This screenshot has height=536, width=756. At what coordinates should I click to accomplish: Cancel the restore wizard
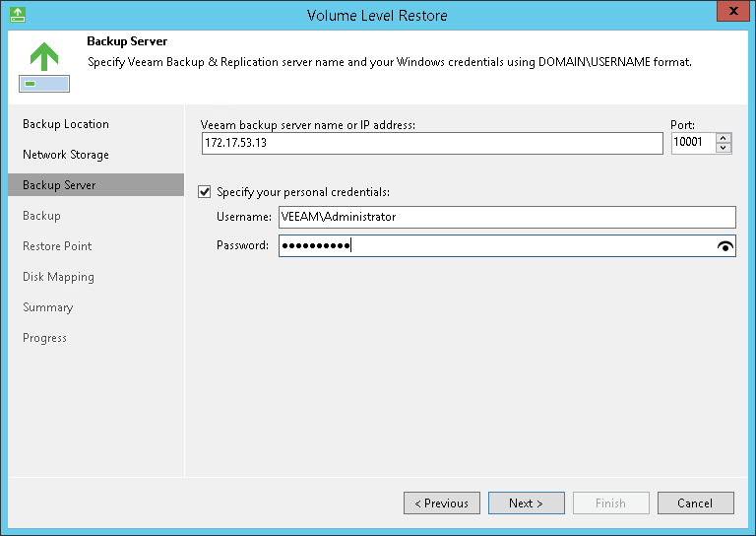click(x=695, y=503)
